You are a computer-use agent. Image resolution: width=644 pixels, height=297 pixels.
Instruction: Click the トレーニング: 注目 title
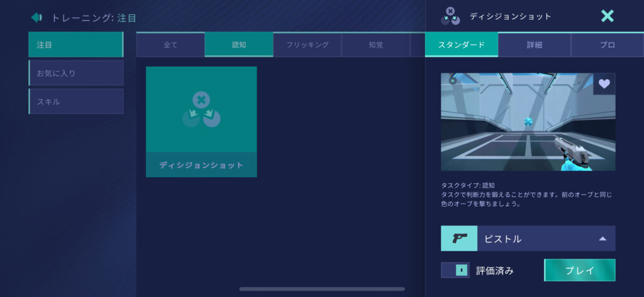(94, 18)
